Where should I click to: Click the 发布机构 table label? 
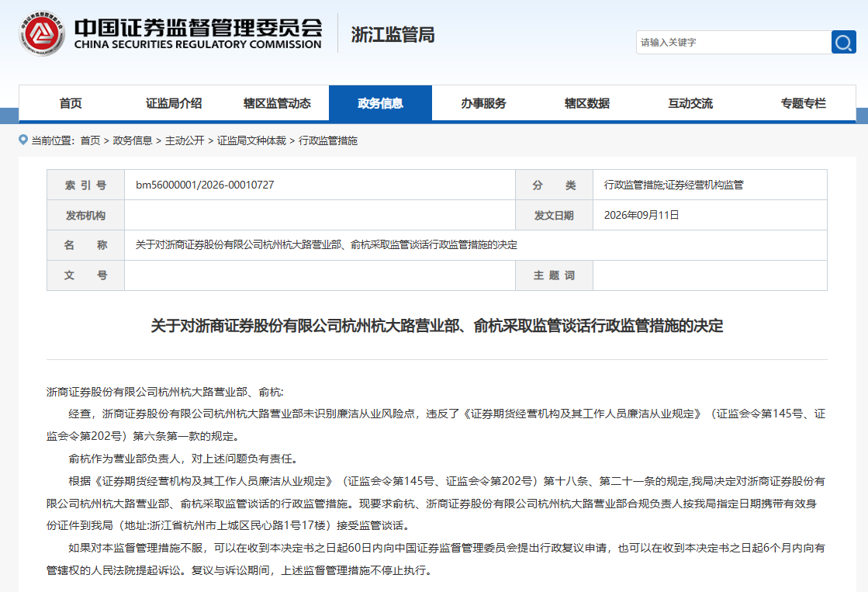click(x=86, y=216)
